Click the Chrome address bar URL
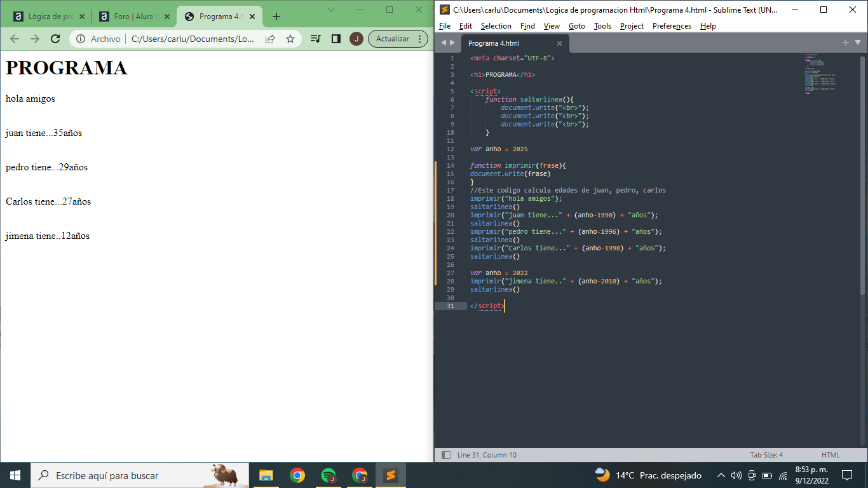 pos(193,39)
